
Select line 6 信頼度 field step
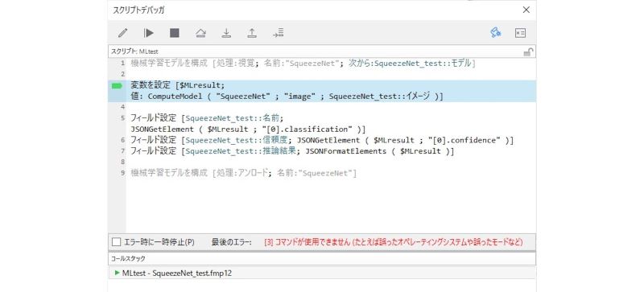(322, 140)
